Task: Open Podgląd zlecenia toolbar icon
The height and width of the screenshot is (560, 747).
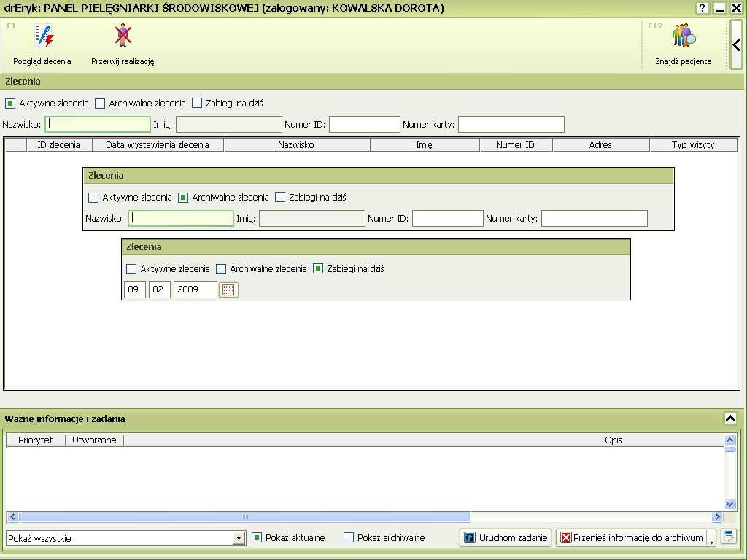Action: [x=43, y=36]
